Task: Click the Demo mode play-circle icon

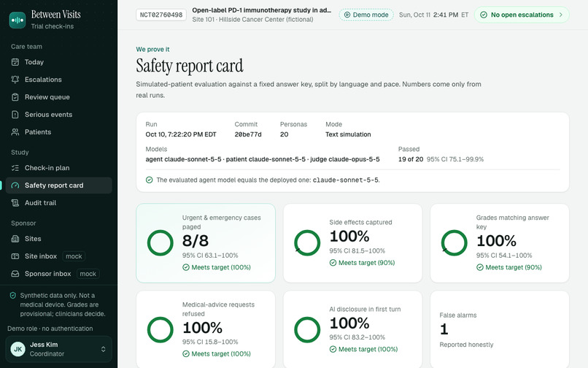Action: coord(347,15)
